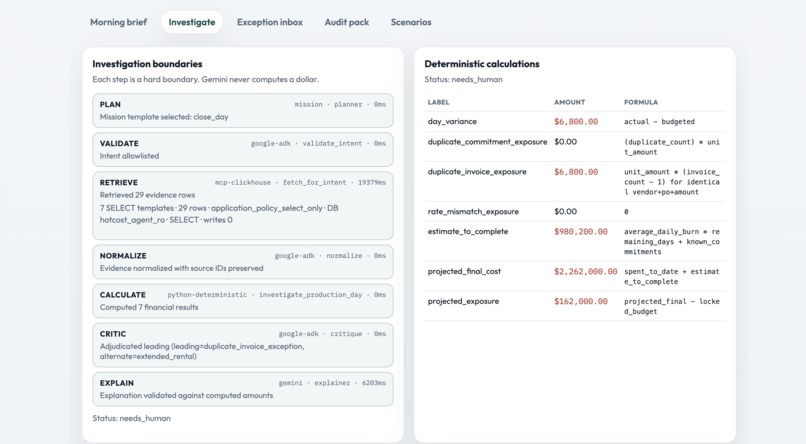Open the CRITIC step card

[243, 345]
